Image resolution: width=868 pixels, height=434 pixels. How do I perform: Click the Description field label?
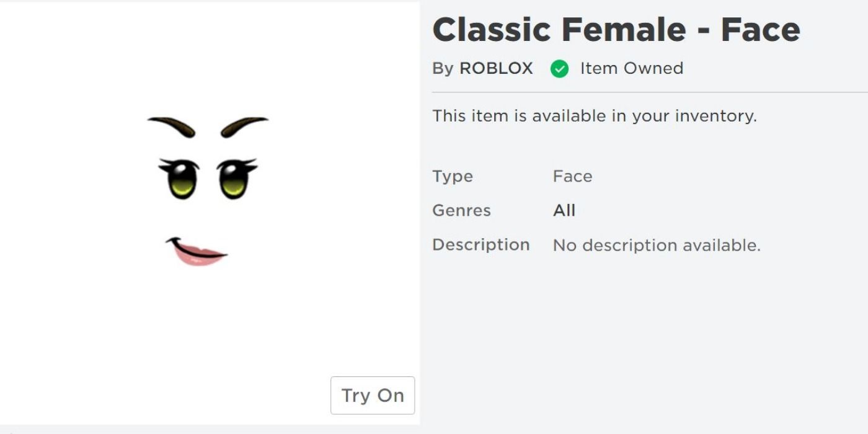(x=480, y=245)
